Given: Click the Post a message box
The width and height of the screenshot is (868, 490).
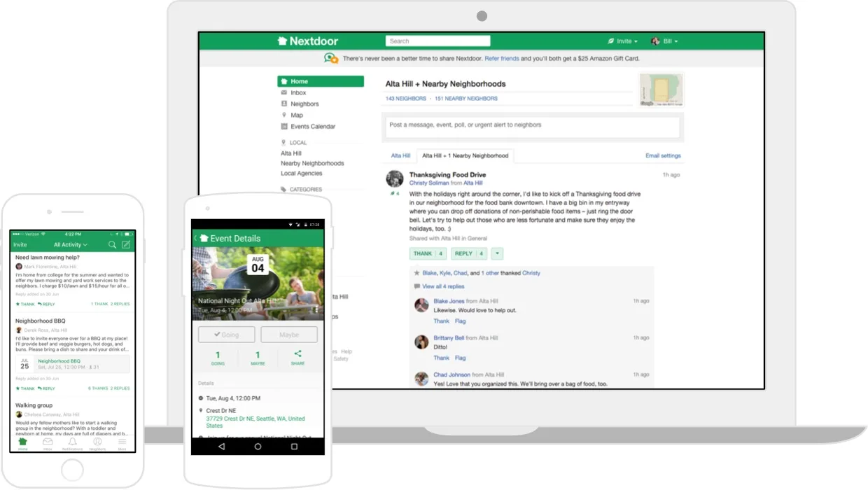Looking at the screenshot, I should point(533,127).
